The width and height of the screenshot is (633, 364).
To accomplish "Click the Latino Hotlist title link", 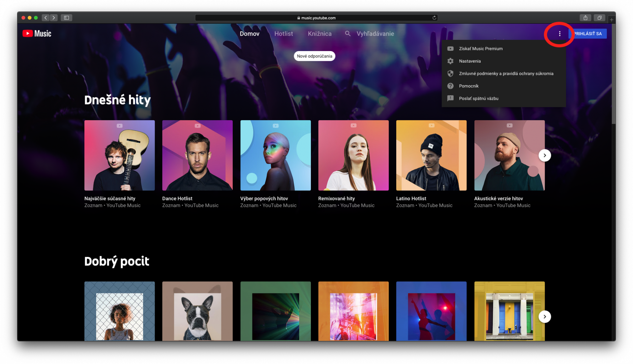I will (411, 199).
